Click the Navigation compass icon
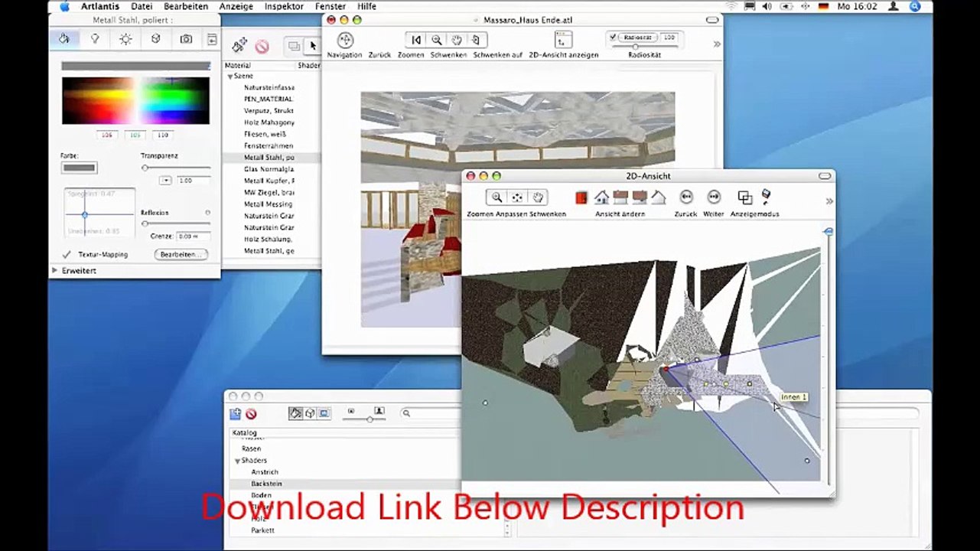The image size is (980, 551). pyautogui.click(x=345, y=40)
